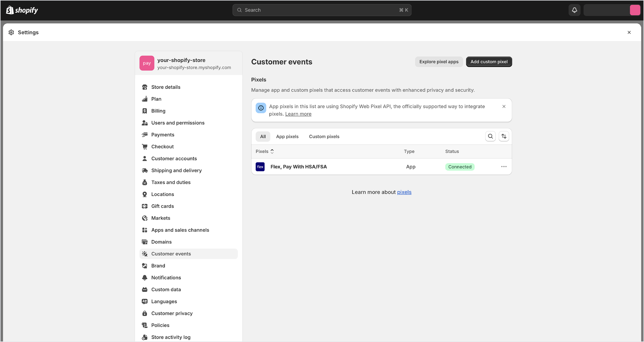Click the sort pixels arrows icon

[x=504, y=136]
